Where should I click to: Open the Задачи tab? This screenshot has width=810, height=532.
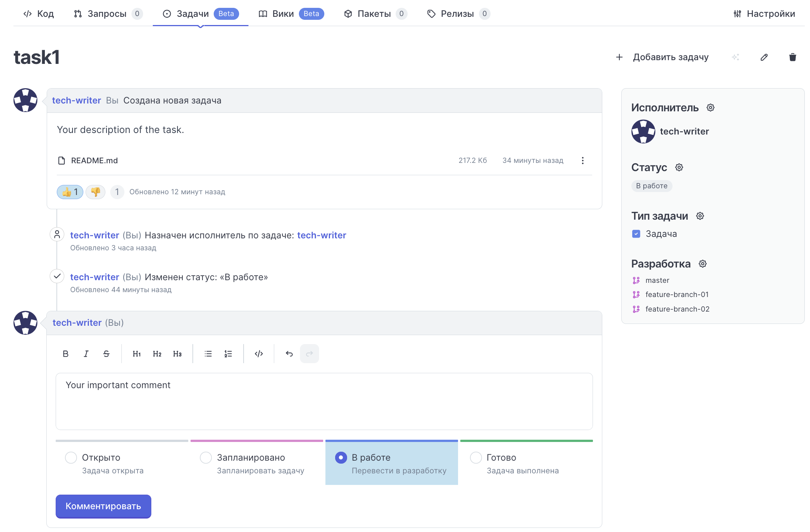[x=201, y=14]
